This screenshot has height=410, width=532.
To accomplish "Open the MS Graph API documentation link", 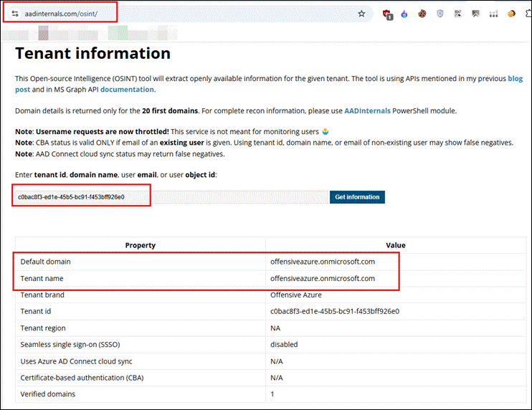I will pyautogui.click(x=127, y=90).
